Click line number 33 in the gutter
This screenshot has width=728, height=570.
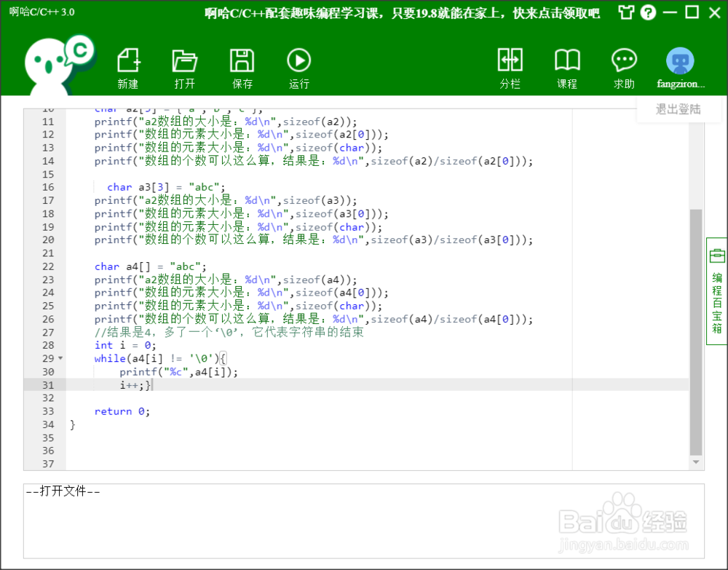point(48,411)
